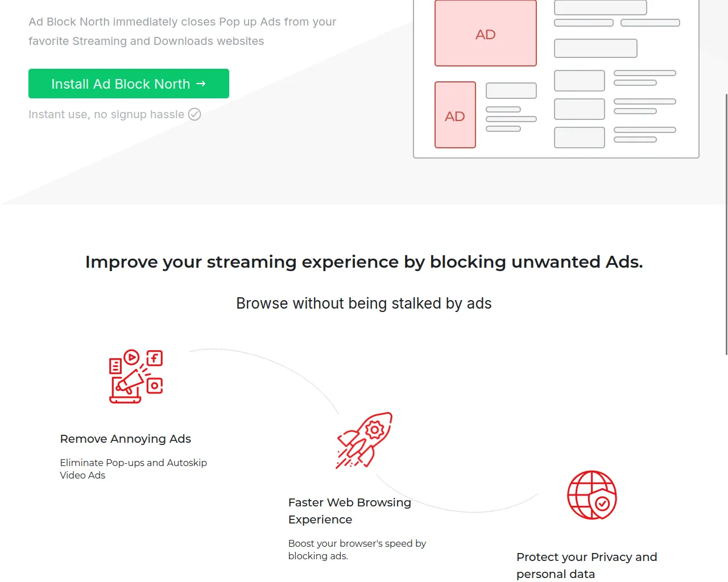Click the small tall AD block illustration
Image resolution: width=728 pixels, height=582 pixels.
point(455,115)
